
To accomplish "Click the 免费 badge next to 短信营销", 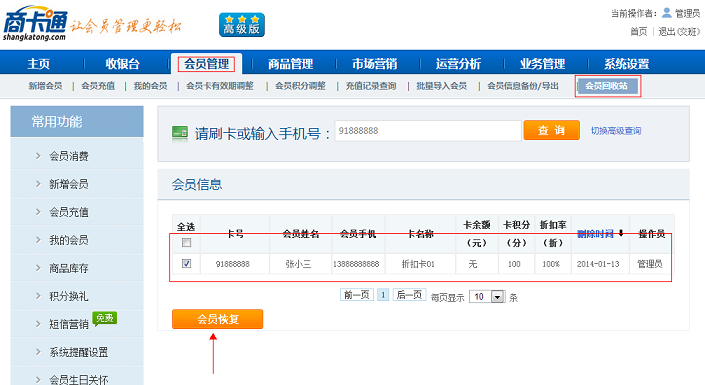I will point(104,318).
